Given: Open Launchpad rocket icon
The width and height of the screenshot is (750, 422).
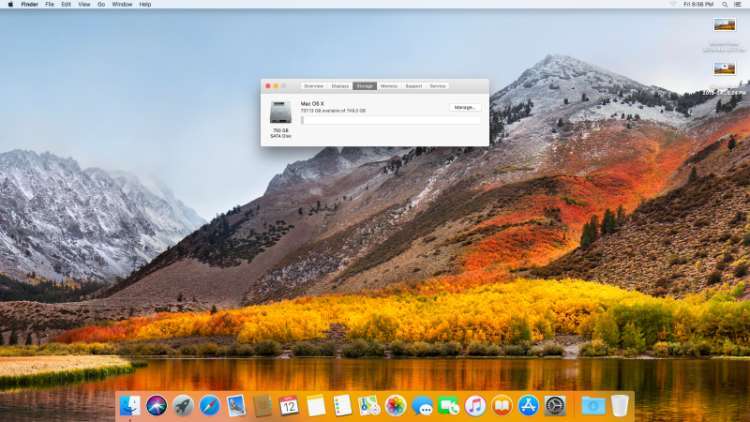Looking at the screenshot, I should [x=183, y=405].
